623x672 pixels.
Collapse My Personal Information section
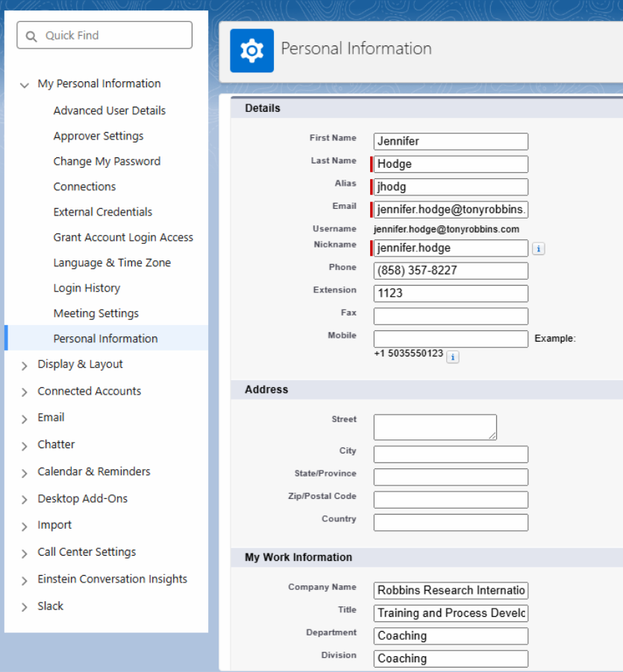(x=25, y=84)
